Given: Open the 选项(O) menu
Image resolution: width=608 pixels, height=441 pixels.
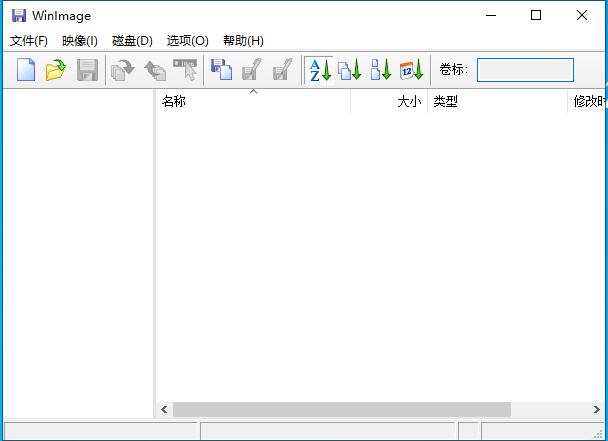Looking at the screenshot, I should coord(188,41).
